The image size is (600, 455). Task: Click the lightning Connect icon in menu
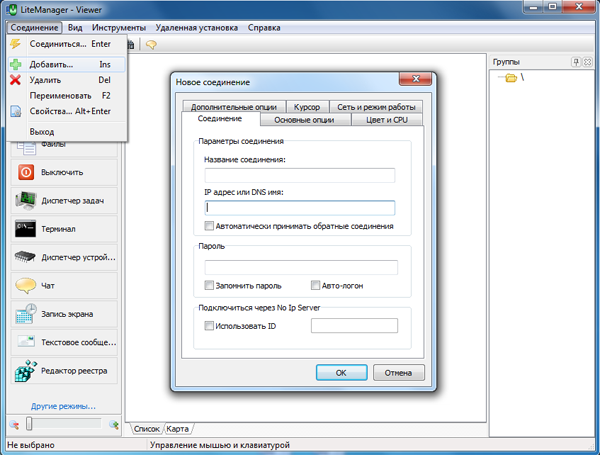point(15,44)
